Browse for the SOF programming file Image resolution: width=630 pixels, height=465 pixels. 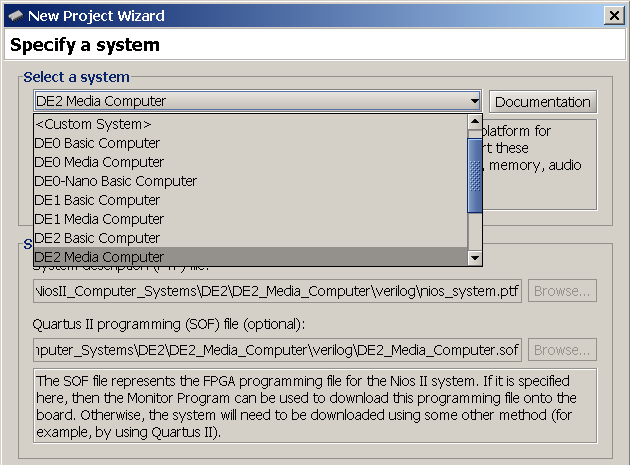[562, 350]
